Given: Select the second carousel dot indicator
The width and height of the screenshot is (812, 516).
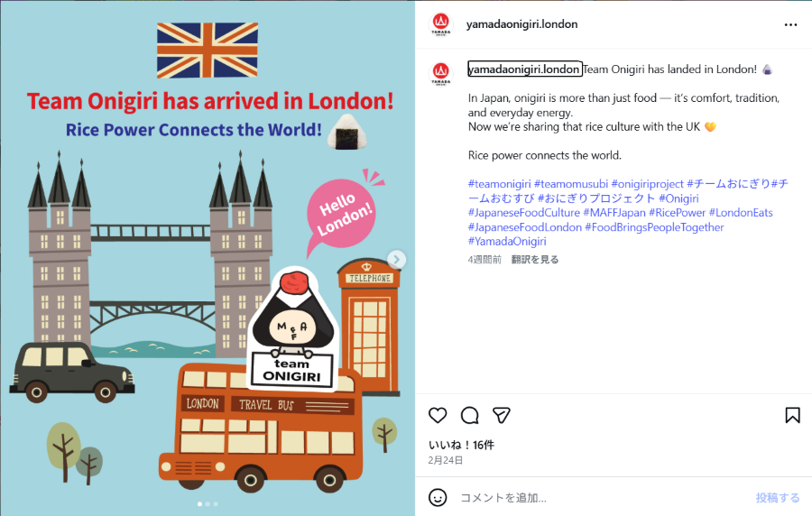Looking at the screenshot, I should 208,503.
